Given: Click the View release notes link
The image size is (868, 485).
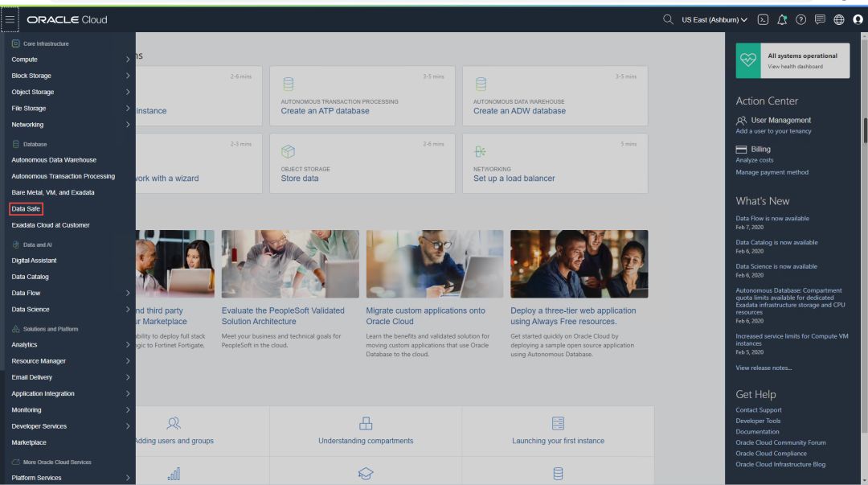Looking at the screenshot, I should click(764, 368).
